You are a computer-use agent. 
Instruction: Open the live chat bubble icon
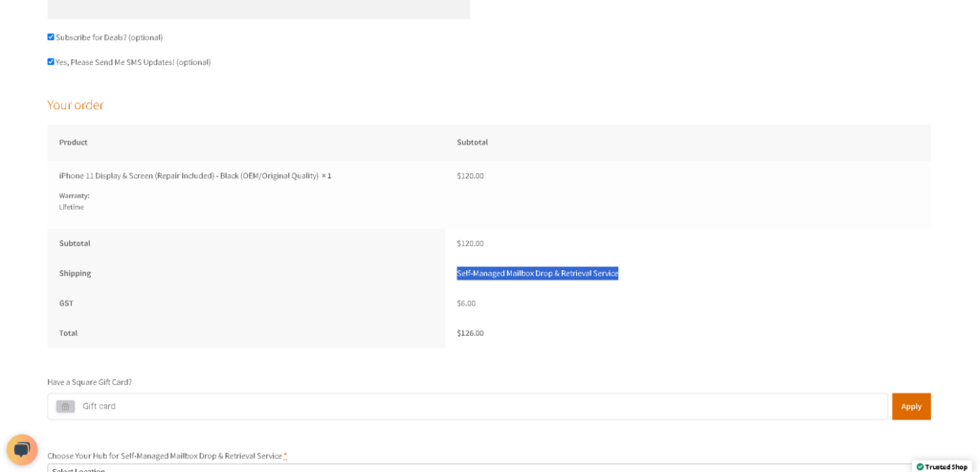click(22, 449)
